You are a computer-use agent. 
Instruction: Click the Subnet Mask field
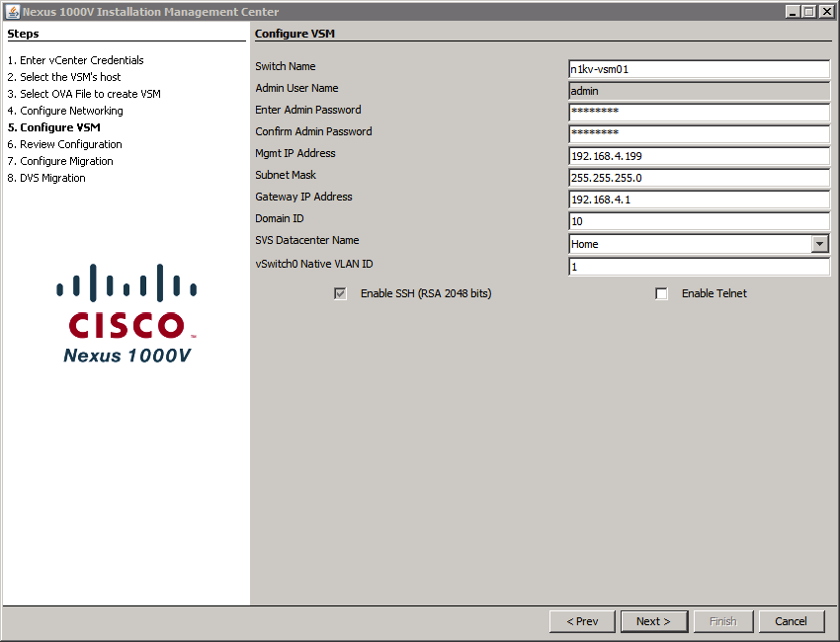(699, 178)
